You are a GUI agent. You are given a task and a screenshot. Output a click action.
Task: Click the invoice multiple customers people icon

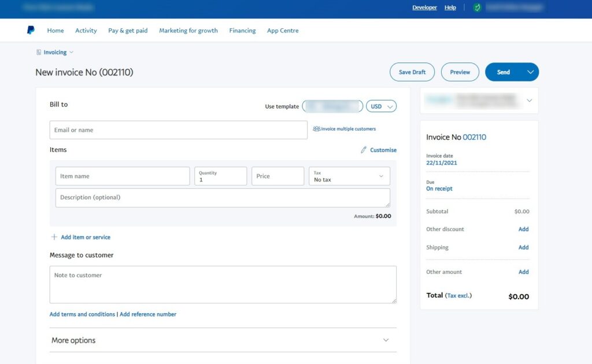tap(316, 129)
